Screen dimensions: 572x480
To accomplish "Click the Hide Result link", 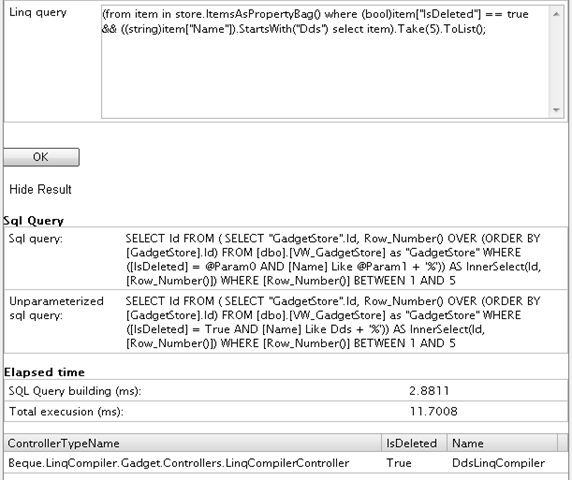I will click(x=40, y=190).
